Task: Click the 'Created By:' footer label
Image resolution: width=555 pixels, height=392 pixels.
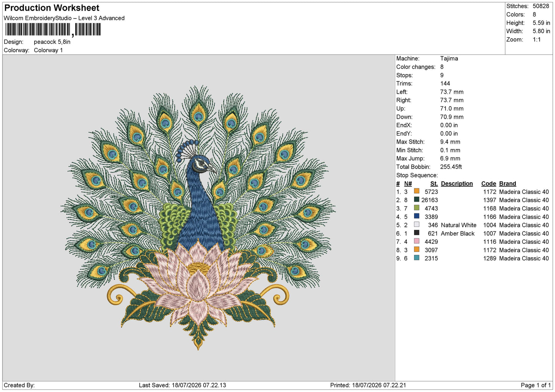Action: pyautogui.click(x=19, y=385)
